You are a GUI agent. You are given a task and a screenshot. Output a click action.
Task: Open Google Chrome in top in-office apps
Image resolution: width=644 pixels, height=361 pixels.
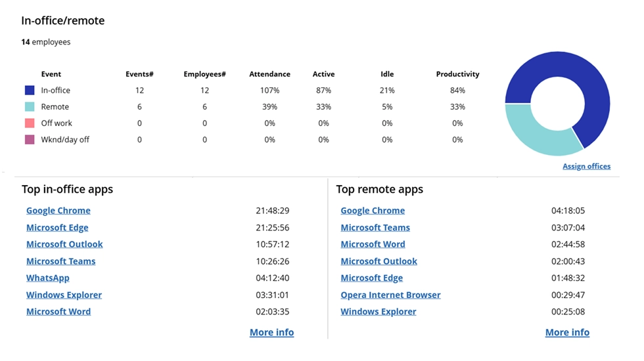58,211
